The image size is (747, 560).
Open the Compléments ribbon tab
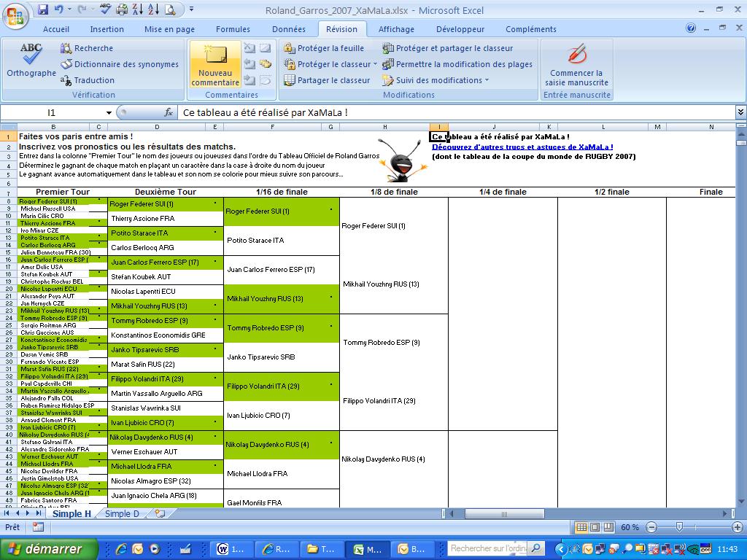point(531,29)
